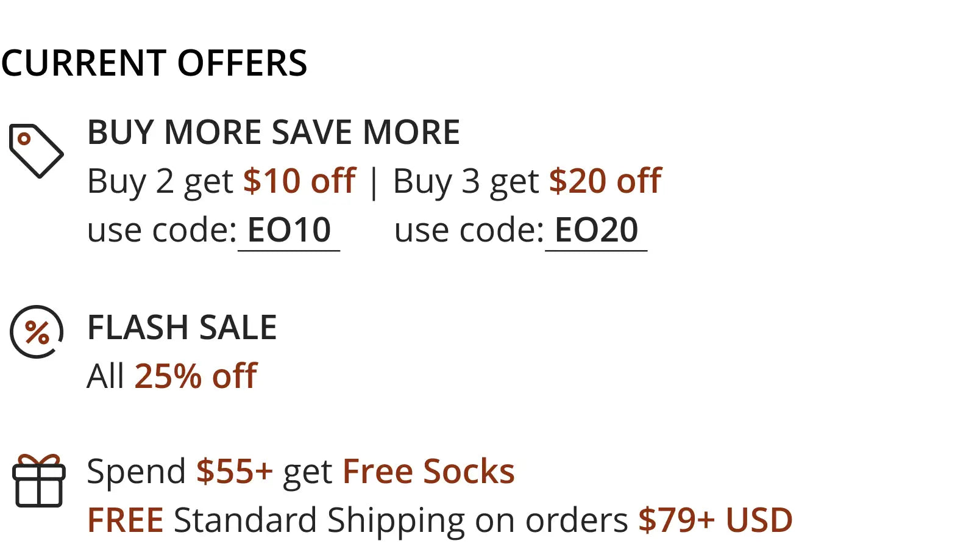
Task: Click "use code:" label before EO20
Action: [x=469, y=231]
